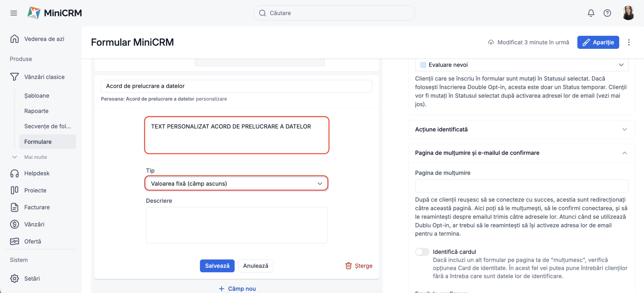Toggle the Identifică cardul switch
The image size is (644, 293).
422,252
